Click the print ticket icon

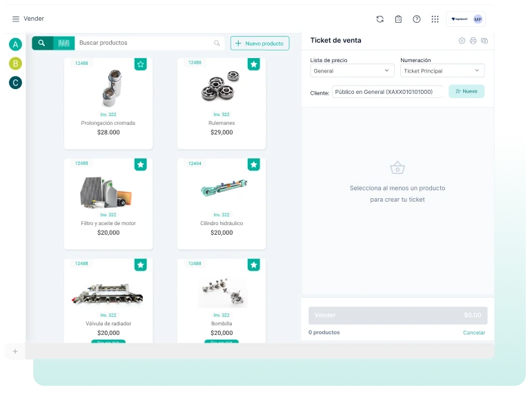473,41
